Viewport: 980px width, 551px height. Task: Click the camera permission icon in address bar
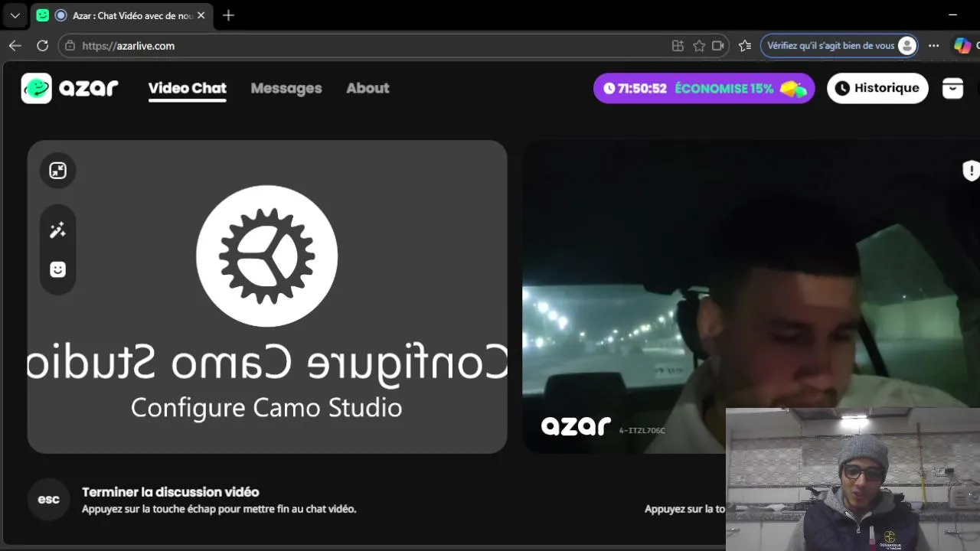pos(718,46)
